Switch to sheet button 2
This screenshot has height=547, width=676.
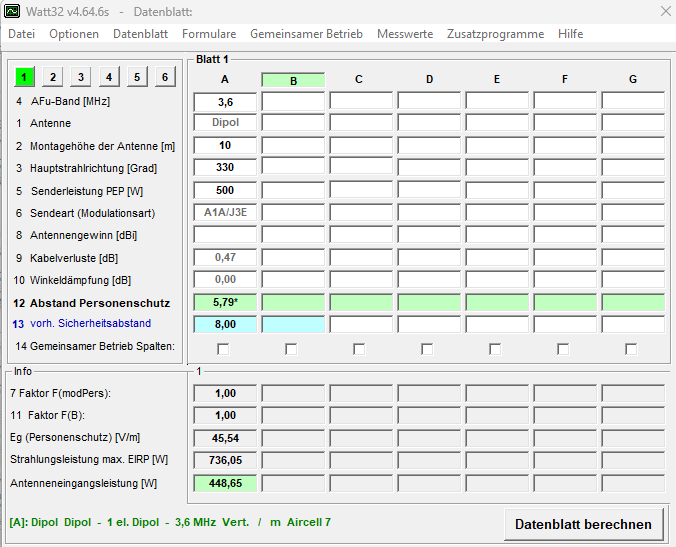53,77
